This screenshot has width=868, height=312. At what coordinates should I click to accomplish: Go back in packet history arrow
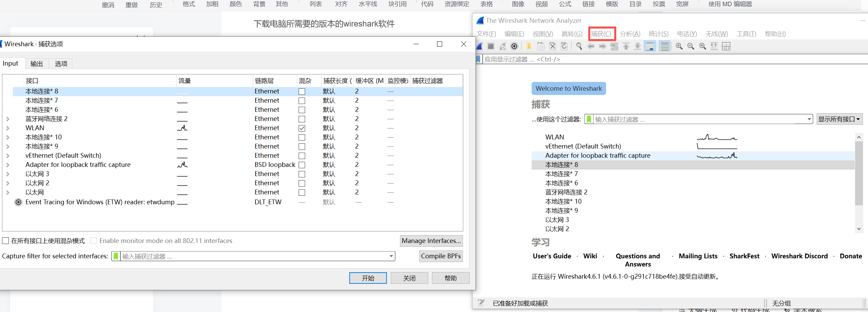click(x=591, y=46)
